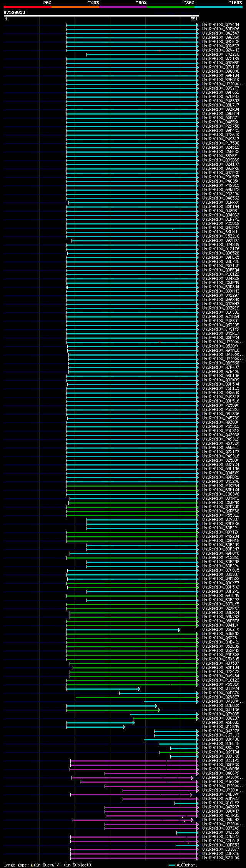Select the UniRef100_Q43278 label

[x=221, y=731]
